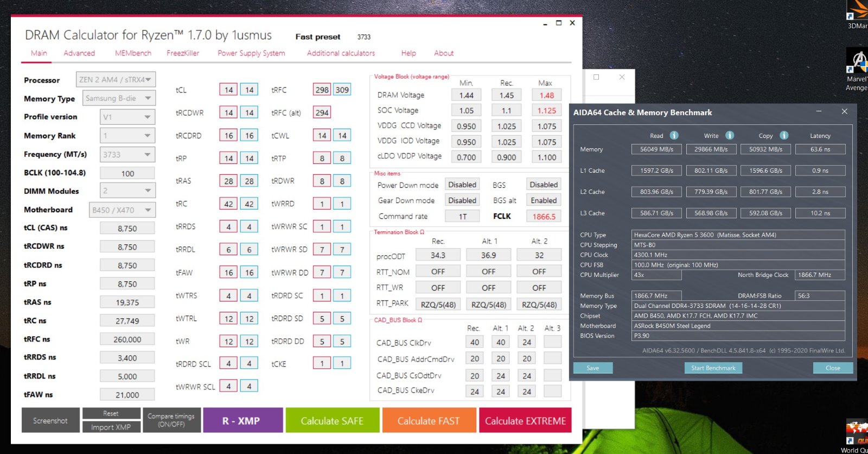Click the BCLK (100-104.8) input field

point(127,173)
